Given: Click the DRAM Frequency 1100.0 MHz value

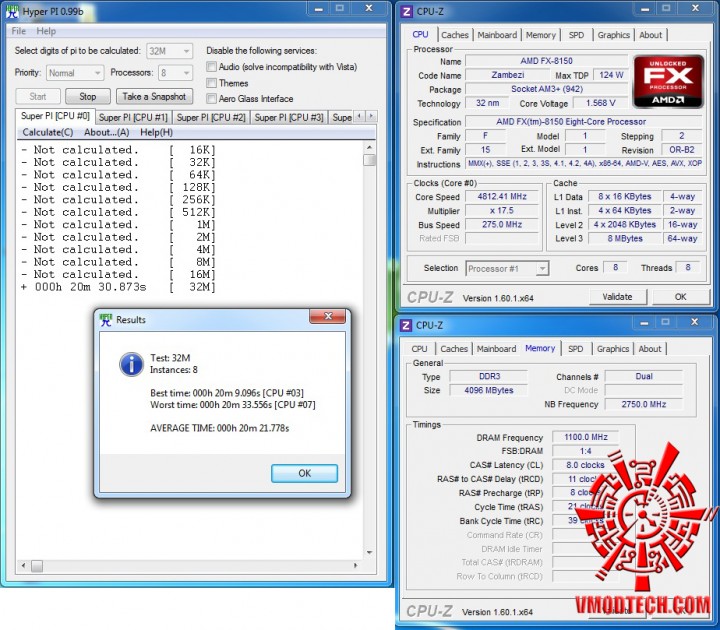Looking at the screenshot, I should 586,437.
